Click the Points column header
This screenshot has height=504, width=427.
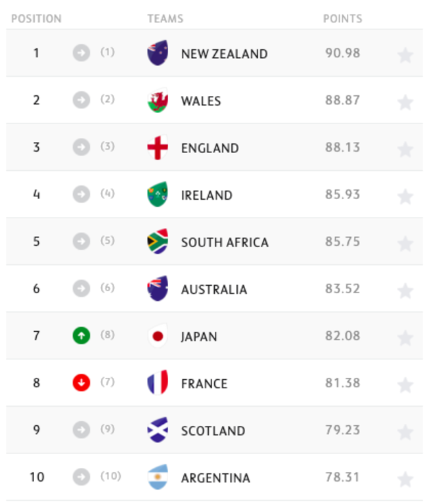click(x=342, y=18)
